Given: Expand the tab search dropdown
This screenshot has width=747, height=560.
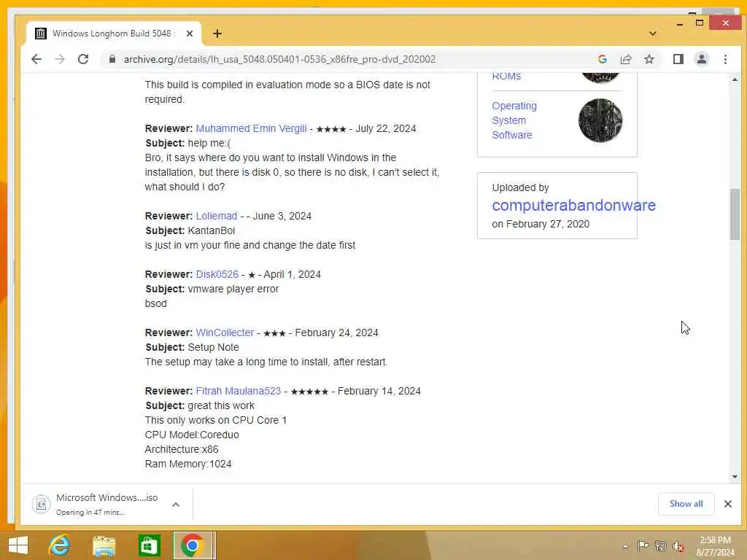Looking at the screenshot, I should pos(653,34).
